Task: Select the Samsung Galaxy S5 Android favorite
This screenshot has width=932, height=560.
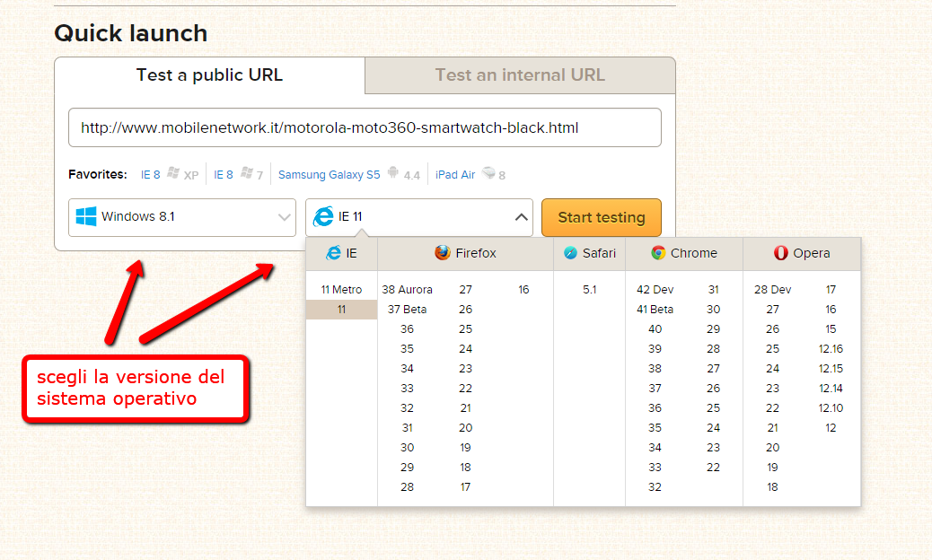Action: point(329,175)
